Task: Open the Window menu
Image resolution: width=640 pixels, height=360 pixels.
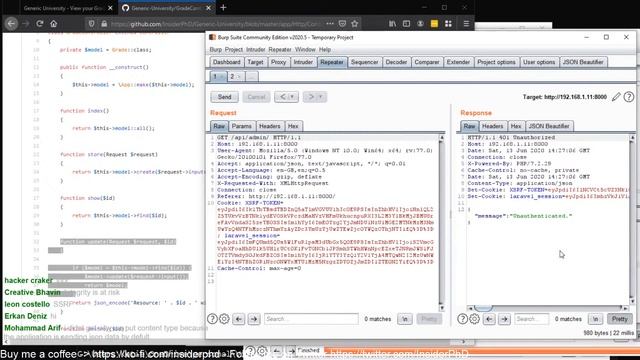Action: click(x=305, y=49)
